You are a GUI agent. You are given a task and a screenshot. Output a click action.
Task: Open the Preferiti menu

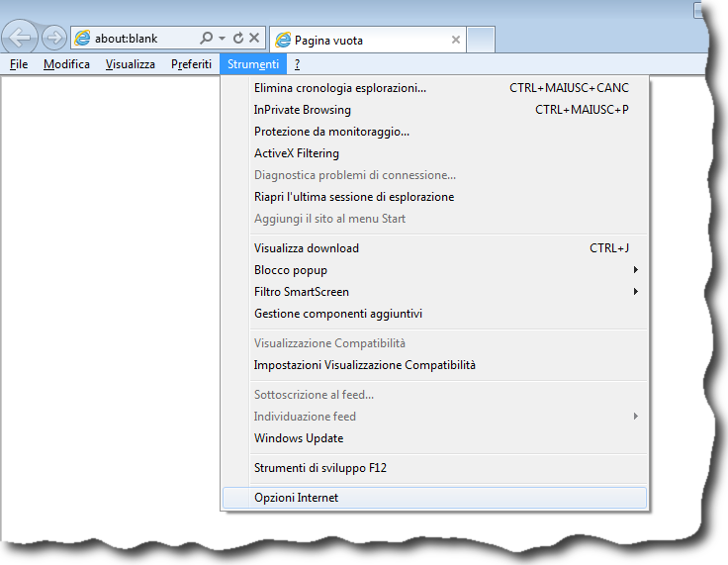[x=191, y=64]
